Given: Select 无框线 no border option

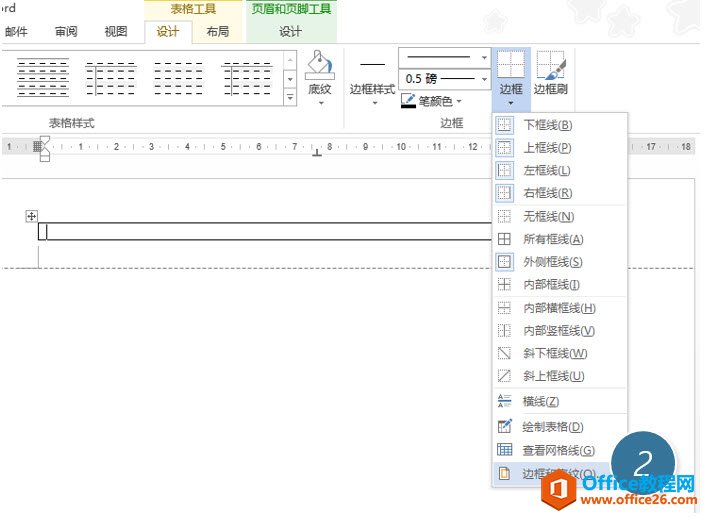Looking at the screenshot, I should coord(548,216).
